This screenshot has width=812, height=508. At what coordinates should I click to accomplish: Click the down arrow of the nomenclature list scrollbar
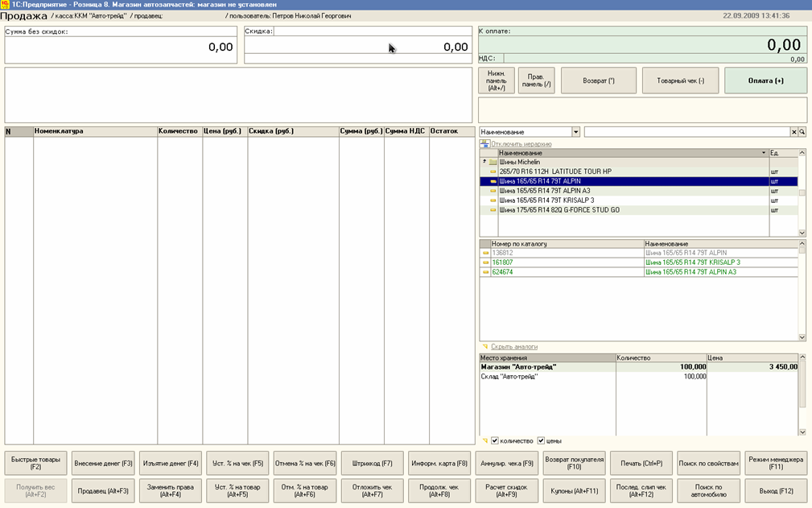pos(802,233)
